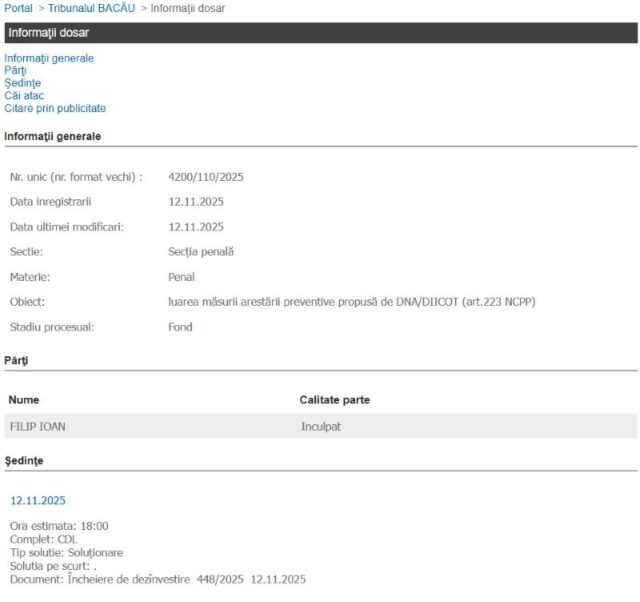Viewport: 640px width, 602px height.
Task: Jump to Informații generale via top navigation link
Action: tap(49, 58)
